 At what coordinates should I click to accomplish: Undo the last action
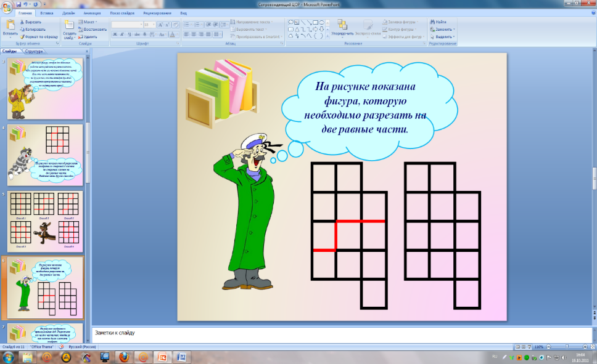pyautogui.click(x=25, y=4)
